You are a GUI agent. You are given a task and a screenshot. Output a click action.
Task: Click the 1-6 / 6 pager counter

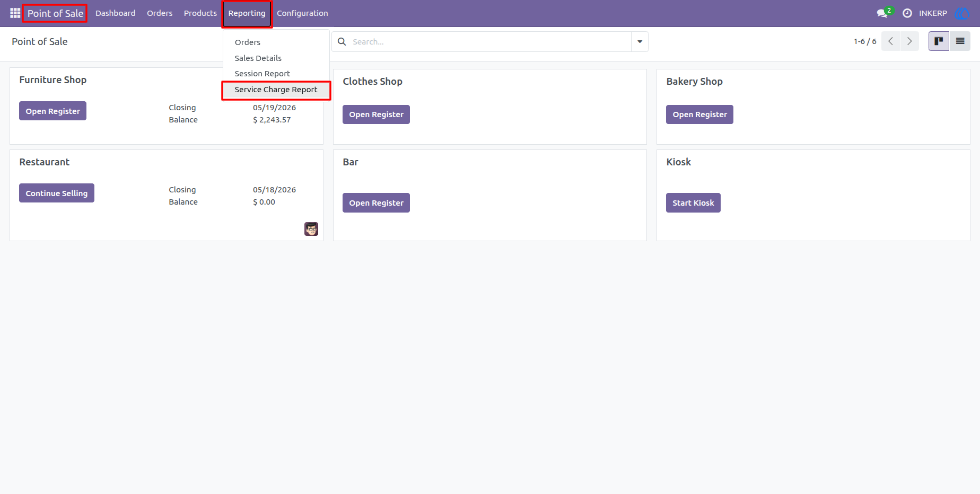(865, 41)
